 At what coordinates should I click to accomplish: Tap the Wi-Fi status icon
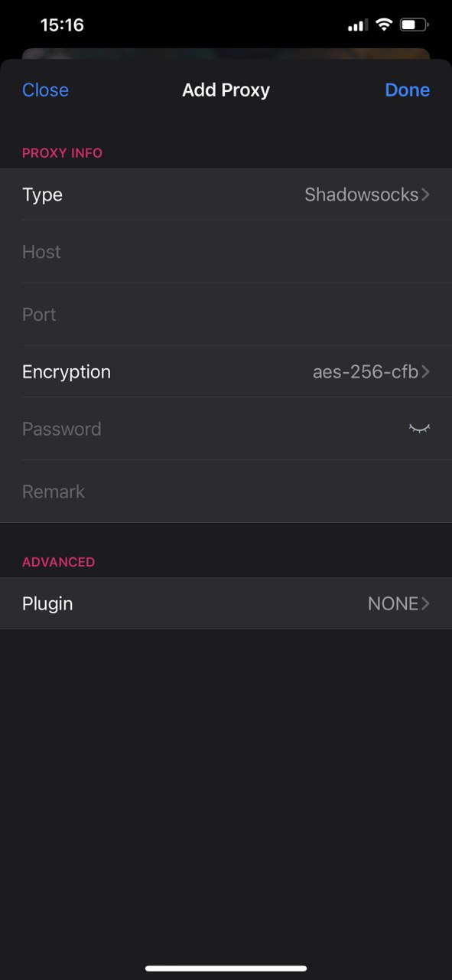coord(383,25)
